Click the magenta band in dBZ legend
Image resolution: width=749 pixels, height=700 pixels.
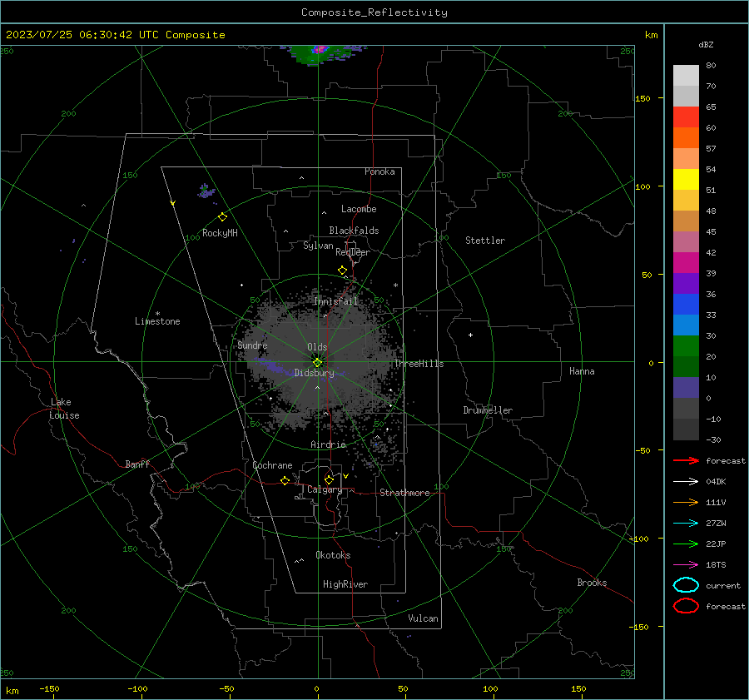[x=686, y=262]
